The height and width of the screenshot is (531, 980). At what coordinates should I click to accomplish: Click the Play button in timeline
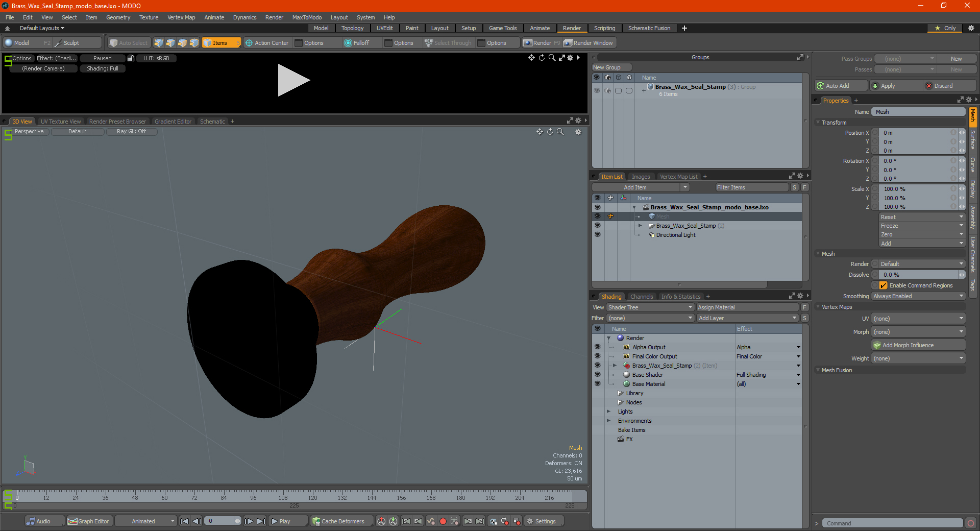(288, 521)
